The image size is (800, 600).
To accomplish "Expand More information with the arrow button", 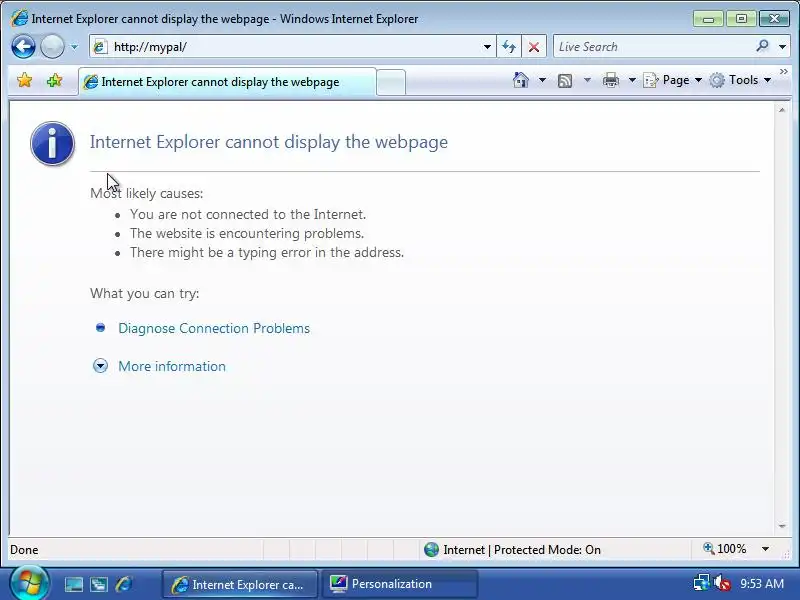I will tap(100, 366).
